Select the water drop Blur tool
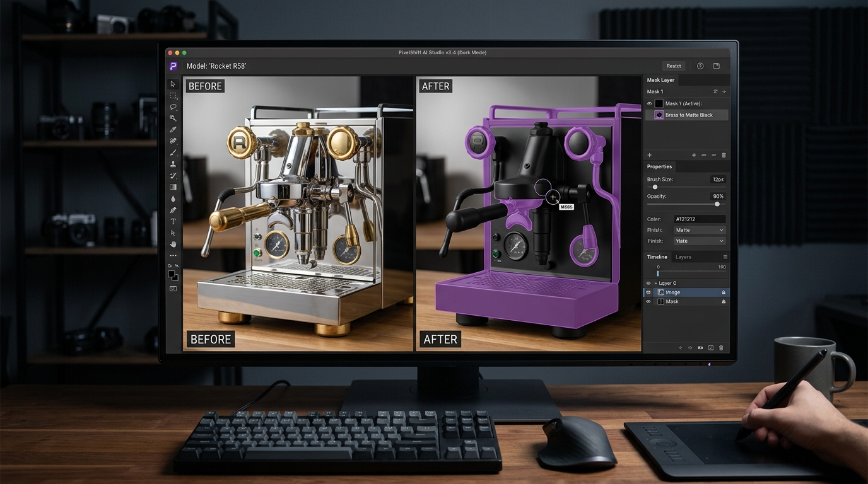 (x=173, y=199)
